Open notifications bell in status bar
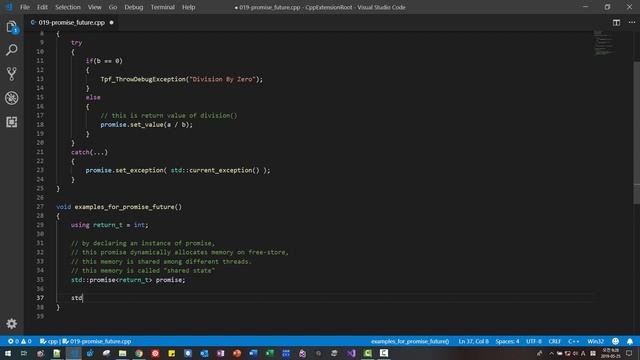 pyautogui.click(x=630, y=341)
